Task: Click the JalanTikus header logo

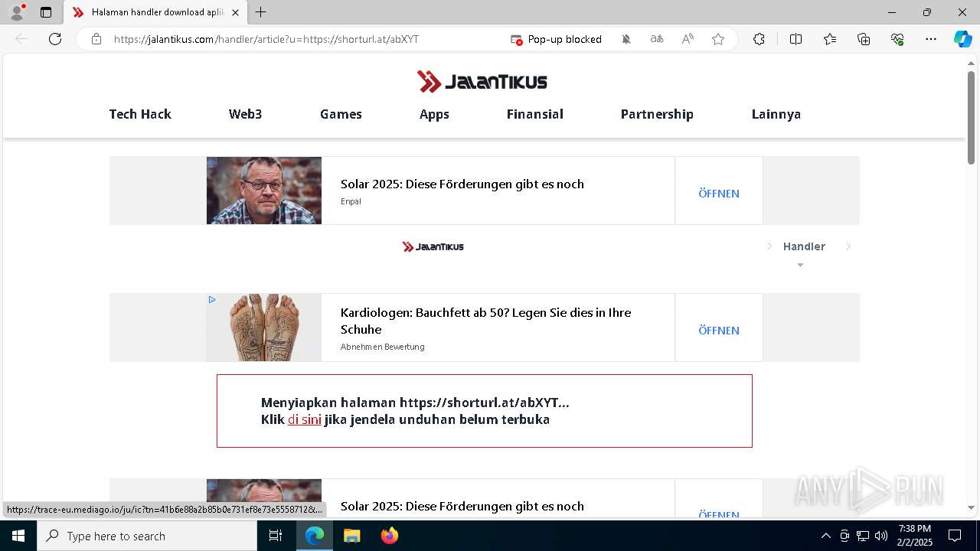Action: (482, 81)
